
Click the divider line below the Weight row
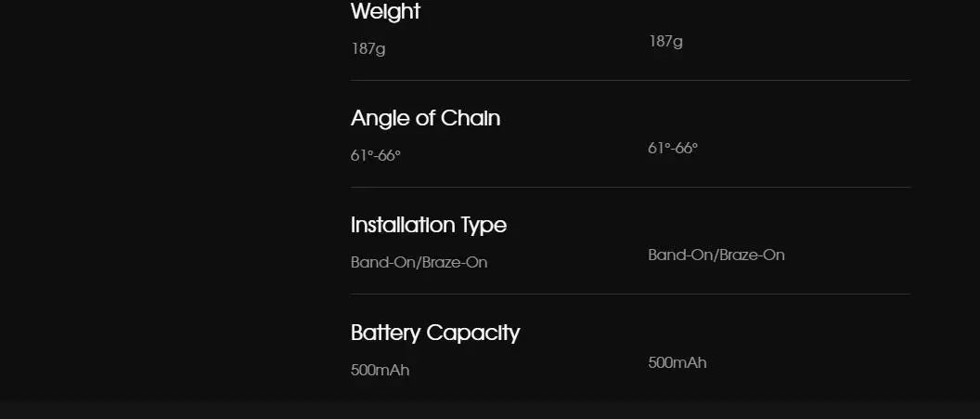[x=630, y=81]
